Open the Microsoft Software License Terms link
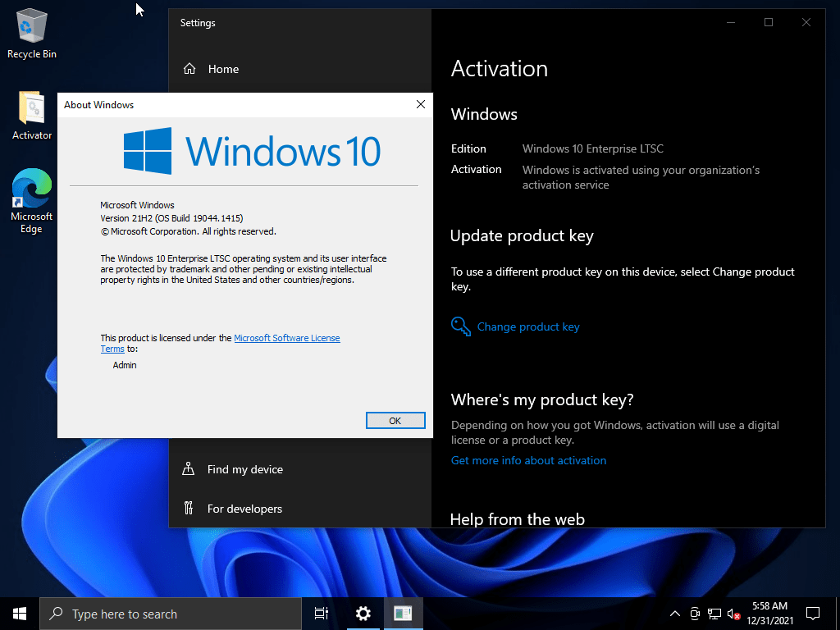The image size is (840, 630). [x=286, y=338]
